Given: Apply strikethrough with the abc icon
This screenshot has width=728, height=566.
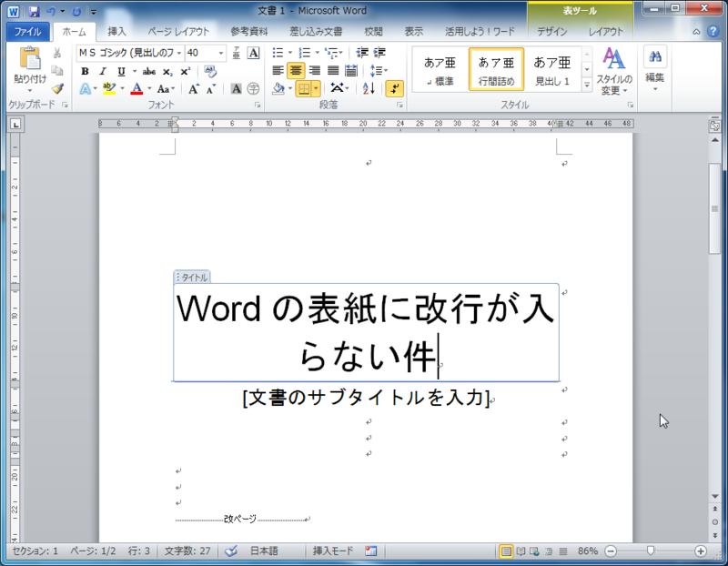Looking at the screenshot, I should coord(149,71).
